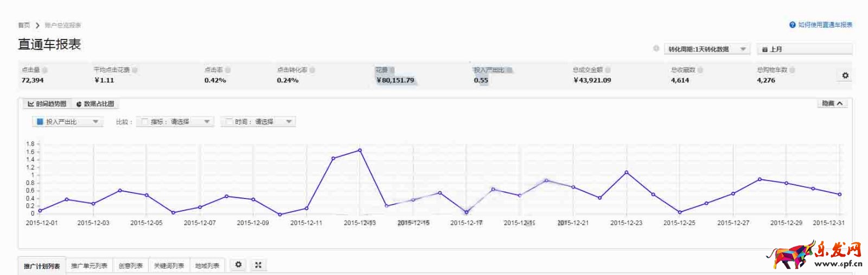Click the info icon next to 点击量

tap(45, 70)
